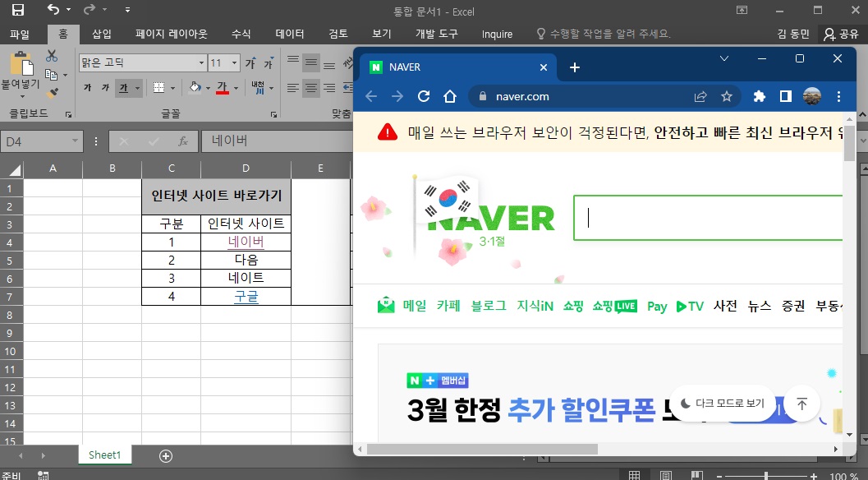Viewport: 868px width, 480px height.
Task: Open Naver 카페 link
Action: tap(448, 306)
